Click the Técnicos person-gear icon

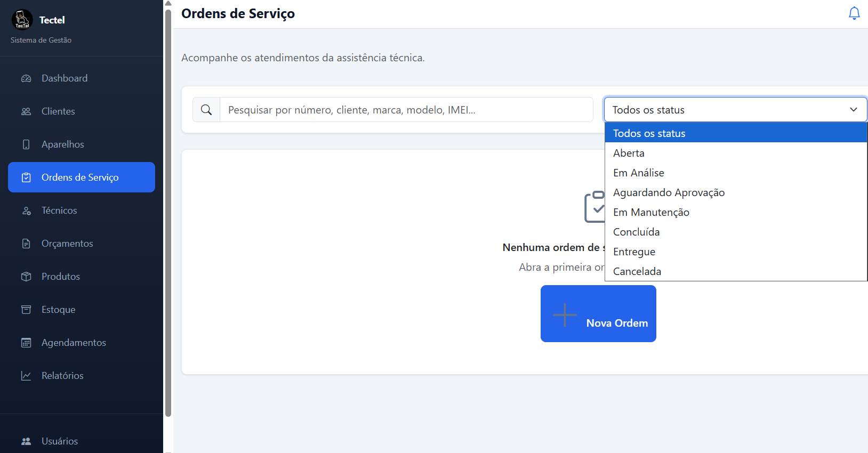pos(26,211)
